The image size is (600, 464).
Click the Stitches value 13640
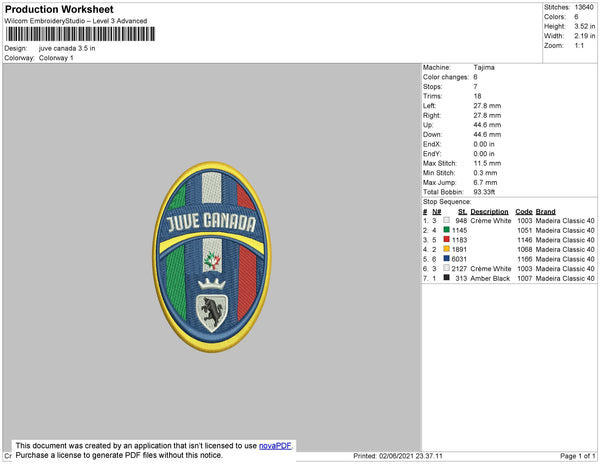coord(584,7)
